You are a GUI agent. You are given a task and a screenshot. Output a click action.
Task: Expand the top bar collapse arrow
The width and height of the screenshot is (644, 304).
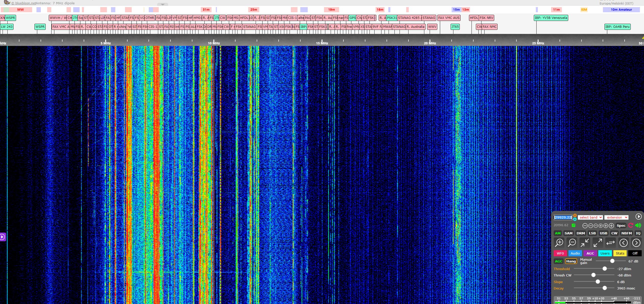163,4
